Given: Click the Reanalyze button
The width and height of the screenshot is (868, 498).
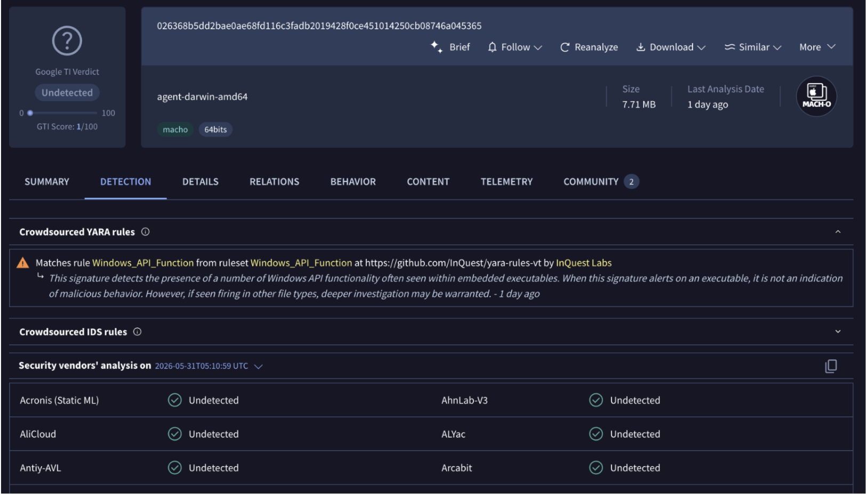Looking at the screenshot, I should pyautogui.click(x=589, y=47).
